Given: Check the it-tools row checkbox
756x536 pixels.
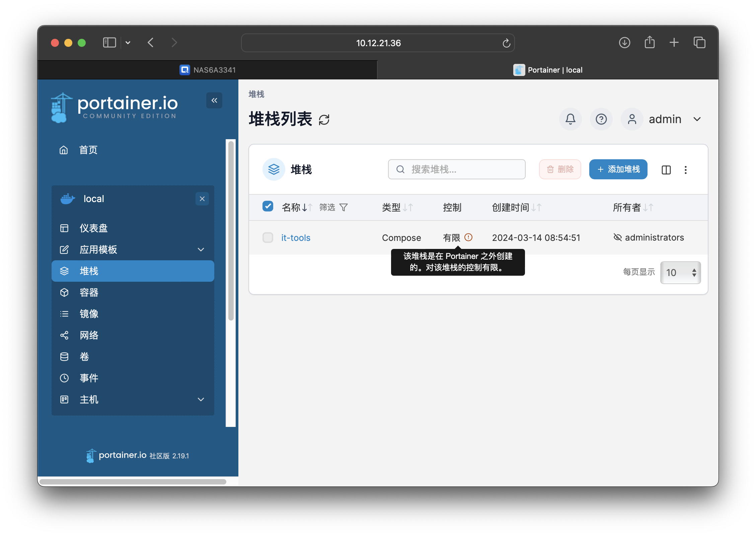Looking at the screenshot, I should 268,238.
